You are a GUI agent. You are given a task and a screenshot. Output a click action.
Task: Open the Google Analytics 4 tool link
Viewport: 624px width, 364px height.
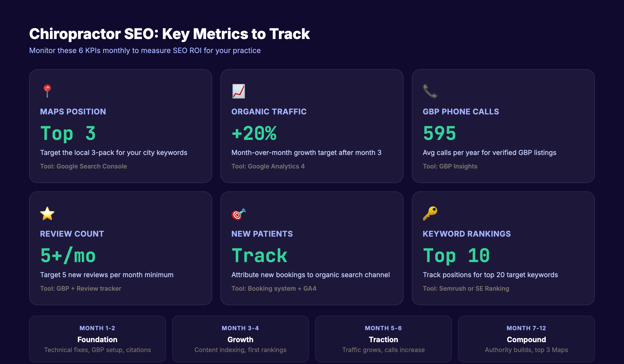268,166
